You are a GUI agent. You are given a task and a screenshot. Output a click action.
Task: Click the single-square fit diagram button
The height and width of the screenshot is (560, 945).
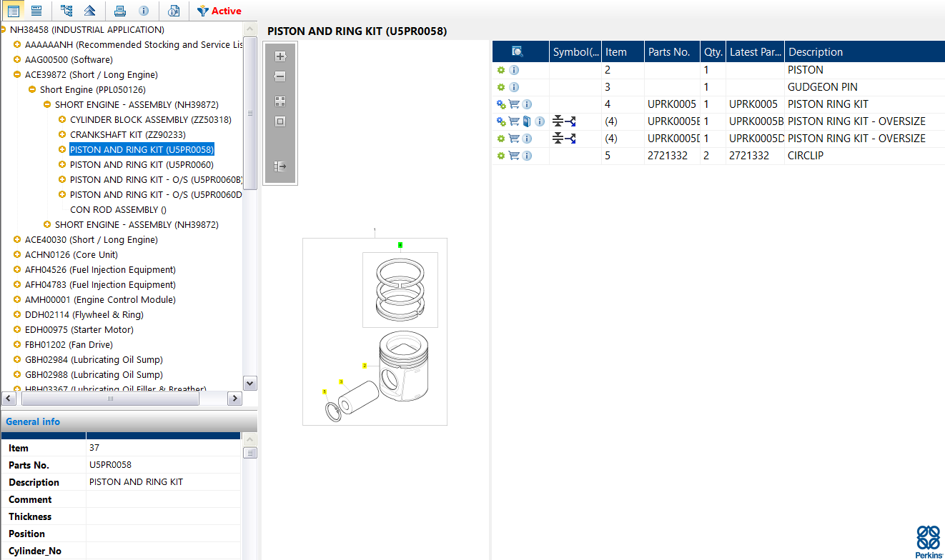(x=280, y=121)
